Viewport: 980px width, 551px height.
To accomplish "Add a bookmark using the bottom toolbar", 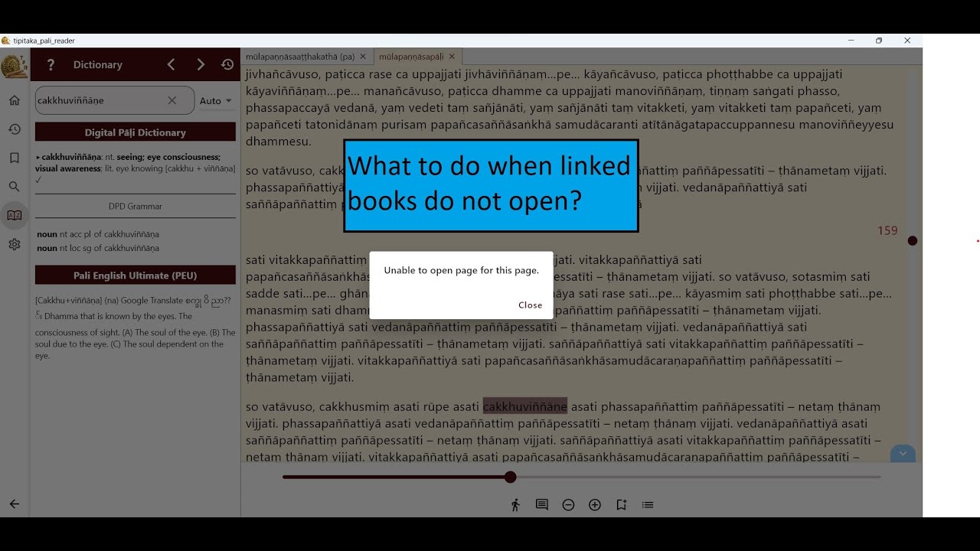I will click(621, 505).
